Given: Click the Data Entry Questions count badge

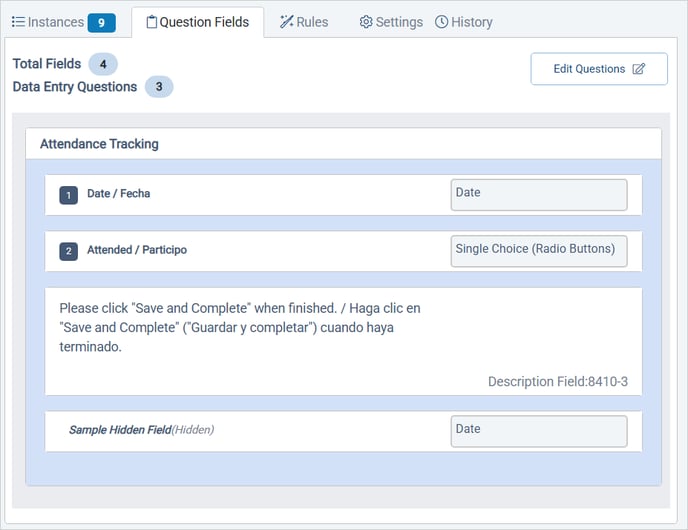Looking at the screenshot, I should pos(158,87).
